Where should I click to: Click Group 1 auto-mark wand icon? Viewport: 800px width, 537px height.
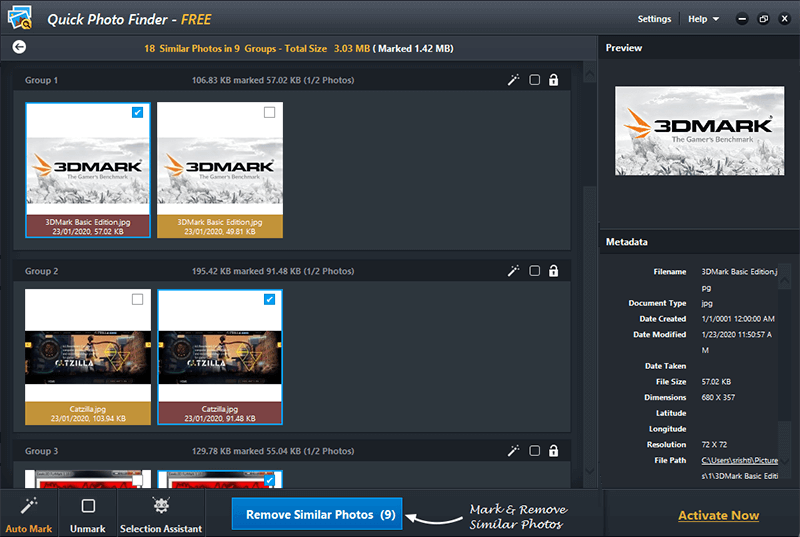pyautogui.click(x=513, y=80)
